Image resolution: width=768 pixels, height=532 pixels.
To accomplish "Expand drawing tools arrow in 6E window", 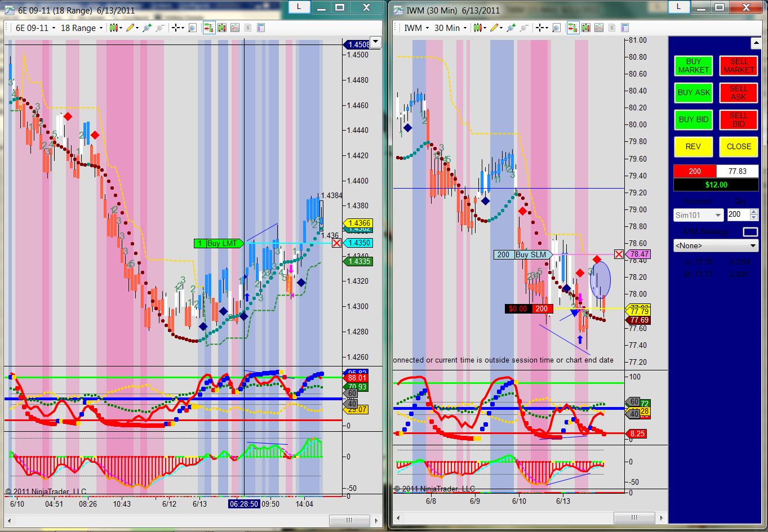I will pyautogui.click(x=137, y=28).
